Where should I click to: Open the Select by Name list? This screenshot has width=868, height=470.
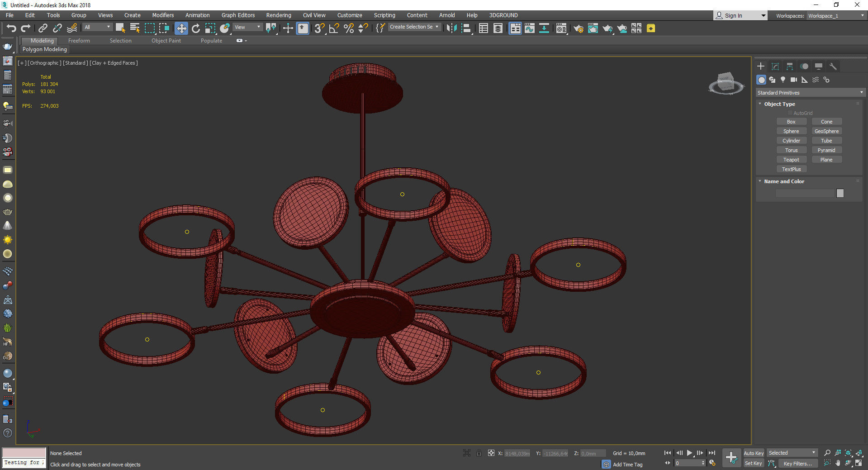[135, 28]
